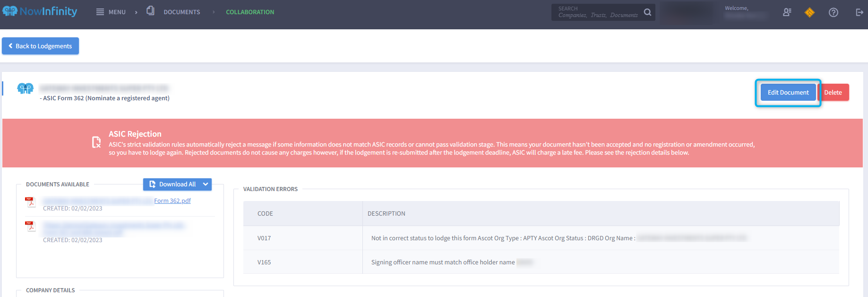Go Back to Lodgements
Screen dimensions: 868x297
[40, 46]
